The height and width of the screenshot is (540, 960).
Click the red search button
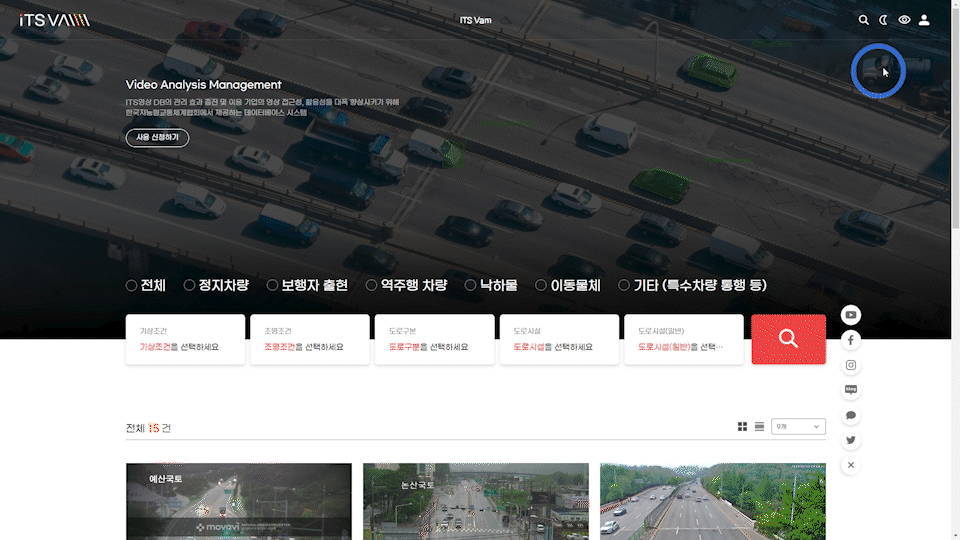coord(789,339)
